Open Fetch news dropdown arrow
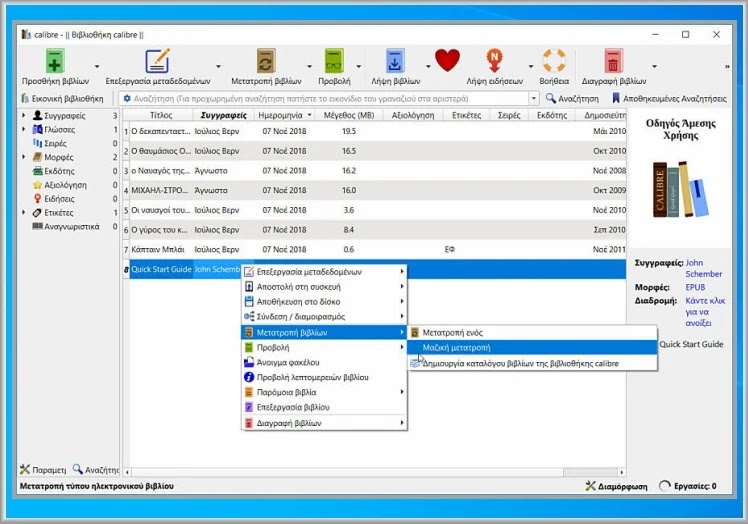Viewport: 748px width, 524px height. point(530,66)
